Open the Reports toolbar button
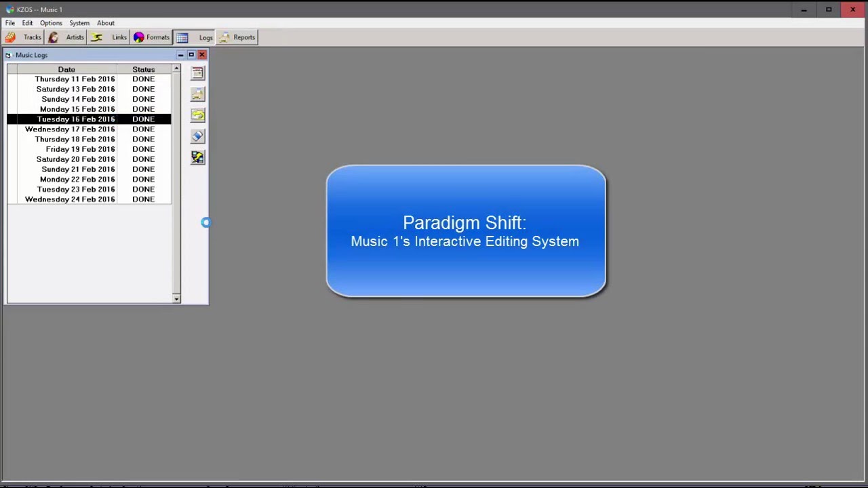This screenshot has width=868, height=488. click(237, 37)
